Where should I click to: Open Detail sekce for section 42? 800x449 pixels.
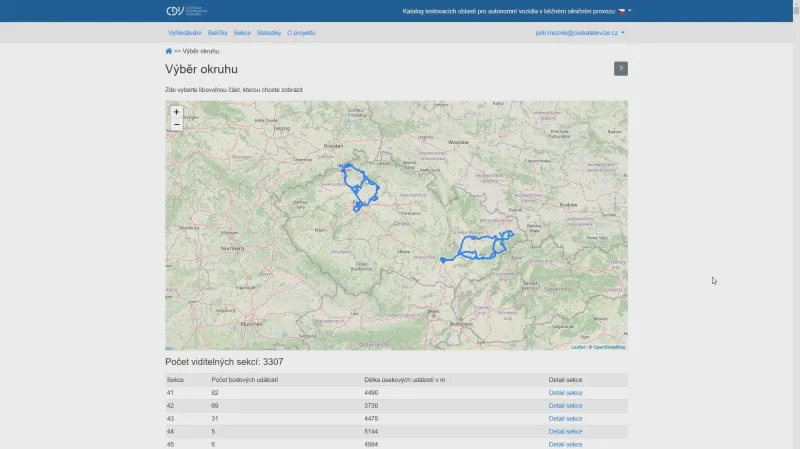click(565, 406)
